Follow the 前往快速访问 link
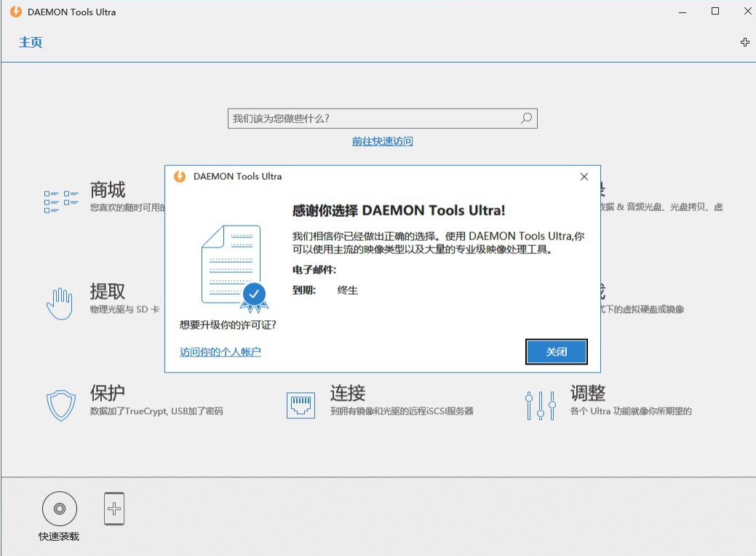 382,141
